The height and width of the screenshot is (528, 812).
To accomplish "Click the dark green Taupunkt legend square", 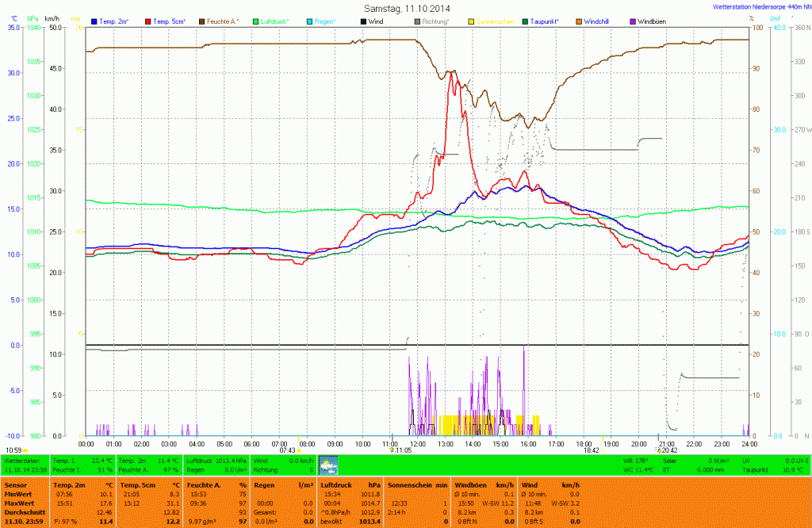I will [526, 21].
